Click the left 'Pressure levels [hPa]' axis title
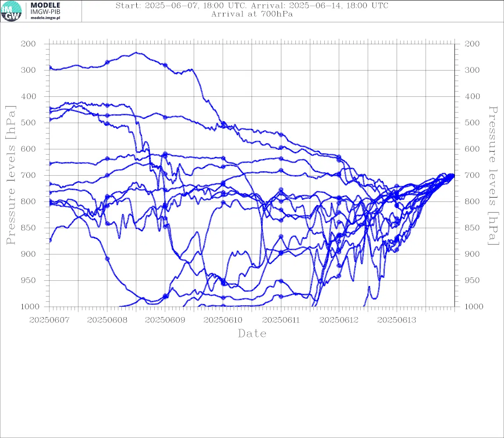The image size is (504, 438). click(x=11, y=175)
